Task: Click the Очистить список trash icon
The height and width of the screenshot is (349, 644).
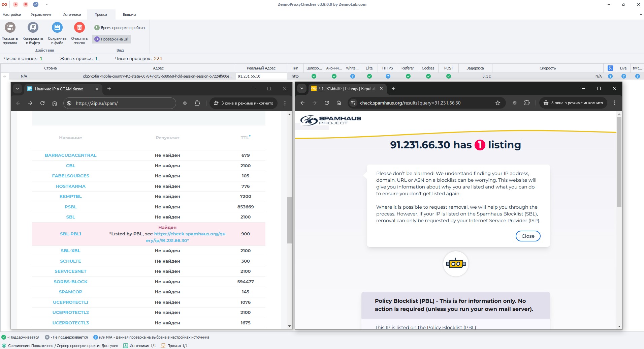Action: [79, 27]
